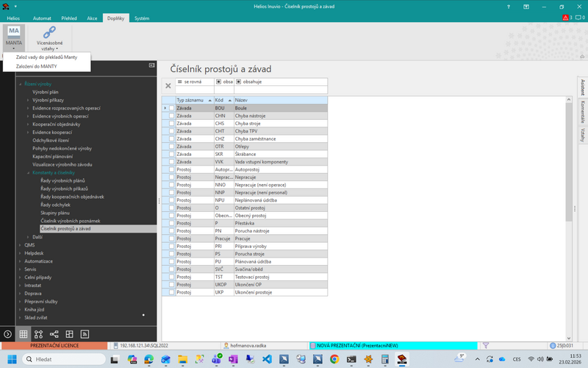The height and width of the screenshot is (368, 588).
Task: Expand the QMS tree section
Action: pos(21,245)
